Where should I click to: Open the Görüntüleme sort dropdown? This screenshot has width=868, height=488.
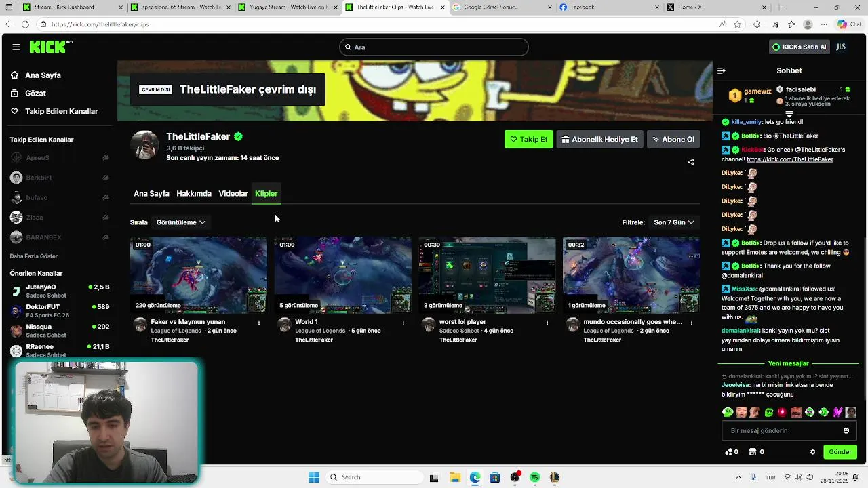181,222
